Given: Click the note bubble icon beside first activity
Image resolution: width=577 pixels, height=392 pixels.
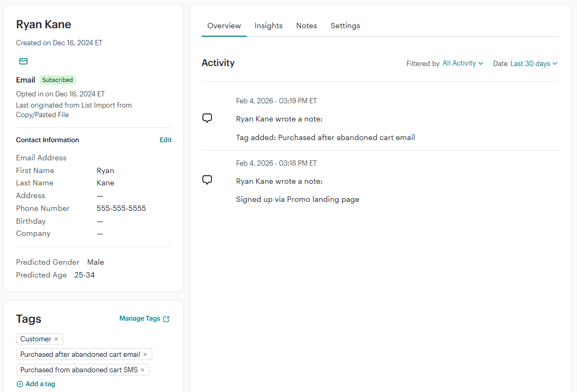Looking at the screenshot, I should (207, 118).
